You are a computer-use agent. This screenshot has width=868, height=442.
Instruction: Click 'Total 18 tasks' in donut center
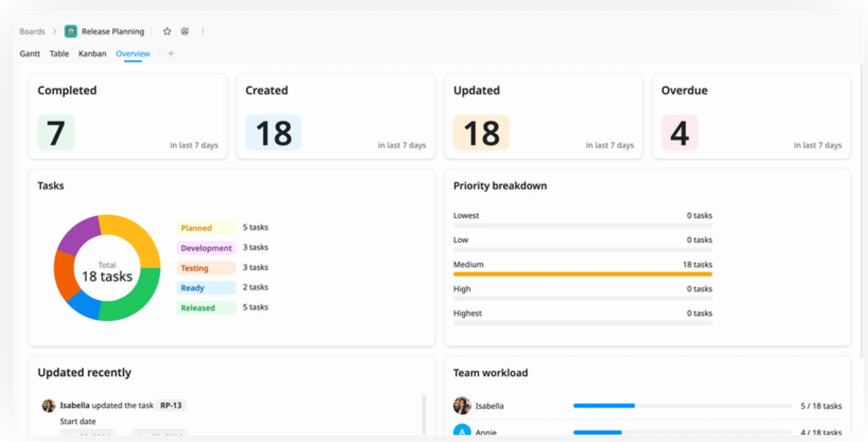[x=107, y=272]
